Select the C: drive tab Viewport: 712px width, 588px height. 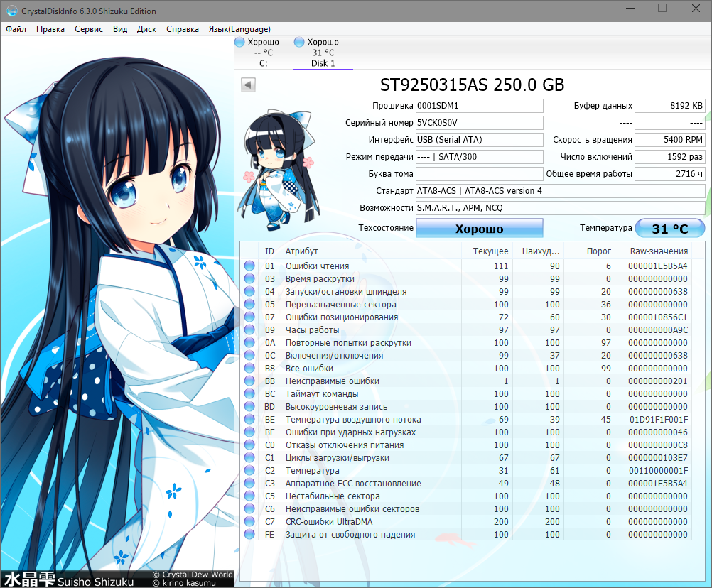[263, 53]
